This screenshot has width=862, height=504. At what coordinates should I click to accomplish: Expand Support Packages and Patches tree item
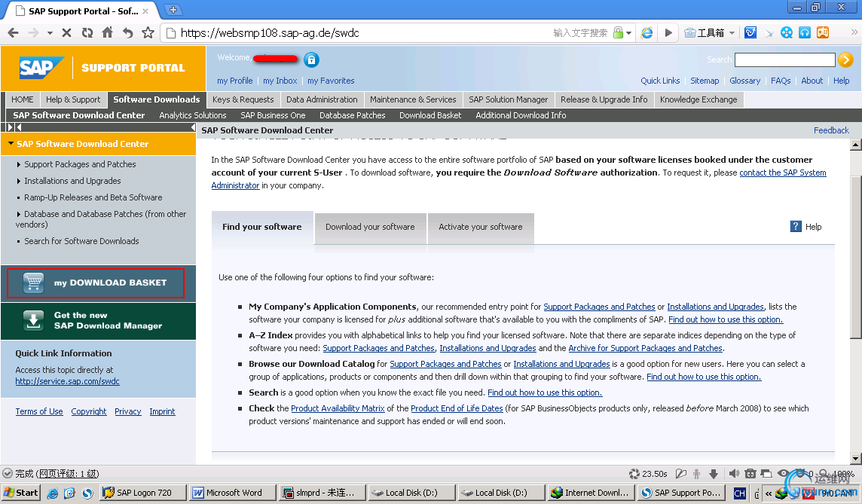[x=19, y=164]
